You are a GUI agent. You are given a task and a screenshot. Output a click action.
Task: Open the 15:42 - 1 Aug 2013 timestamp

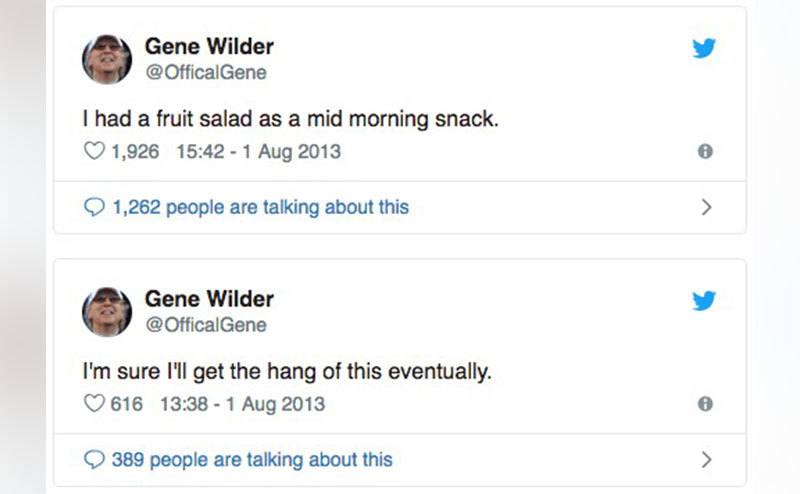pyautogui.click(x=257, y=152)
